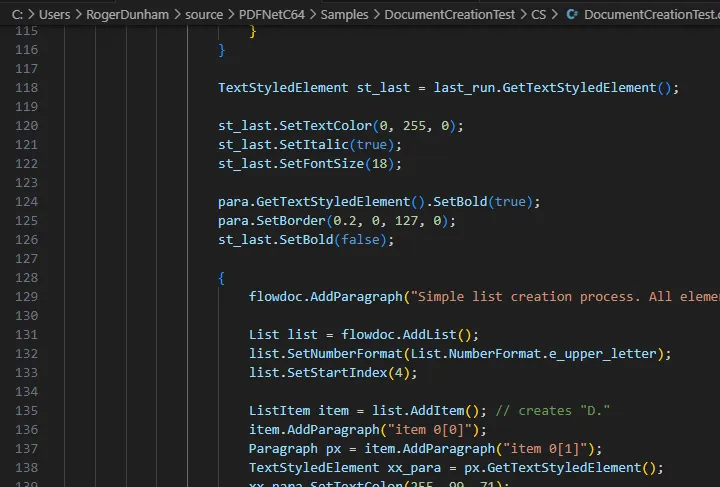Image resolution: width=720 pixels, height=487 pixels.
Task: Click 'AddList' method on line 131
Action: pyautogui.click(x=429, y=335)
